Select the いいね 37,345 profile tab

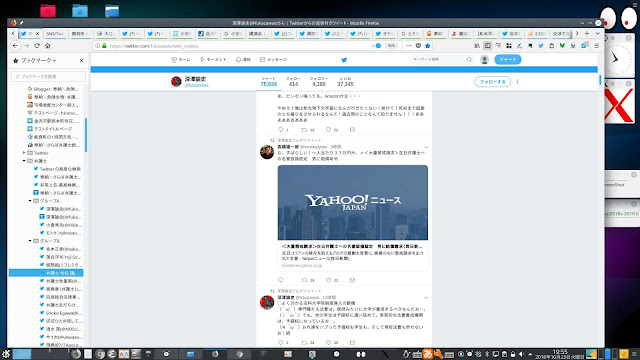345,82
